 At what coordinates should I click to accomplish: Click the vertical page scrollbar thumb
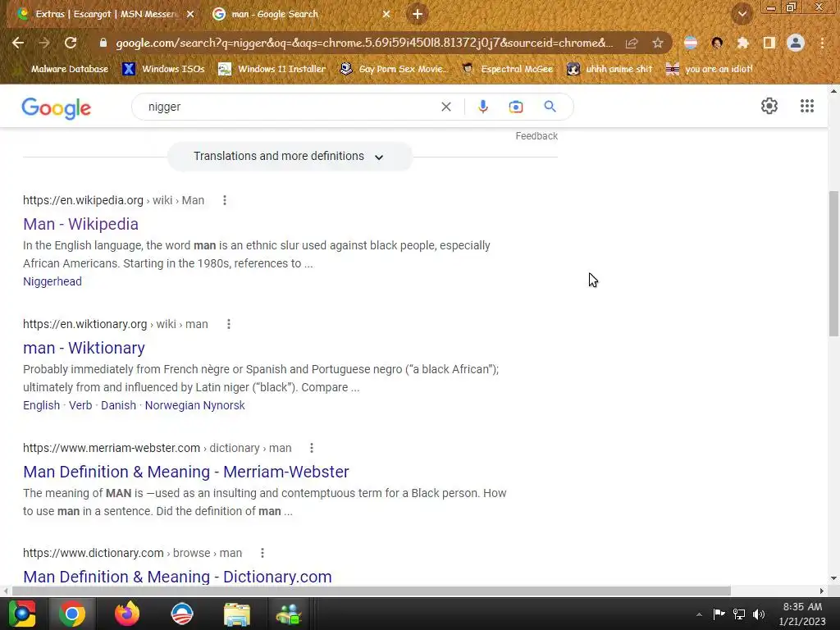pyautogui.click(x=833, y=263)
